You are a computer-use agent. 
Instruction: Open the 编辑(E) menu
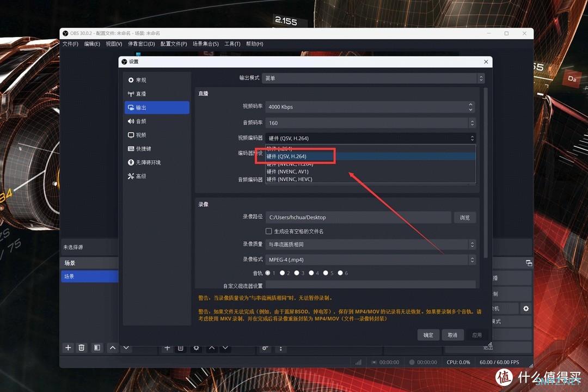[x=92, y=44]
